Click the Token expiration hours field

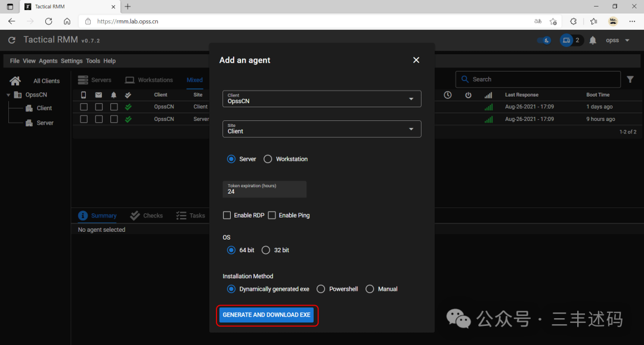(265, 189)
